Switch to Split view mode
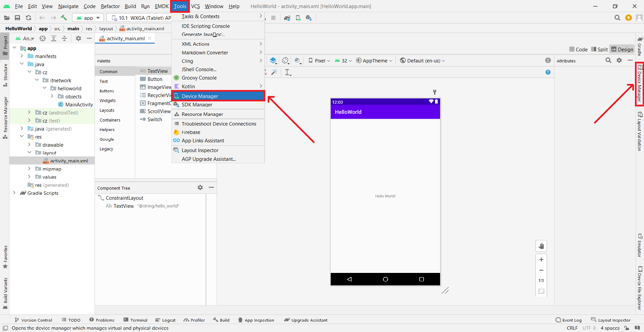 599,49
